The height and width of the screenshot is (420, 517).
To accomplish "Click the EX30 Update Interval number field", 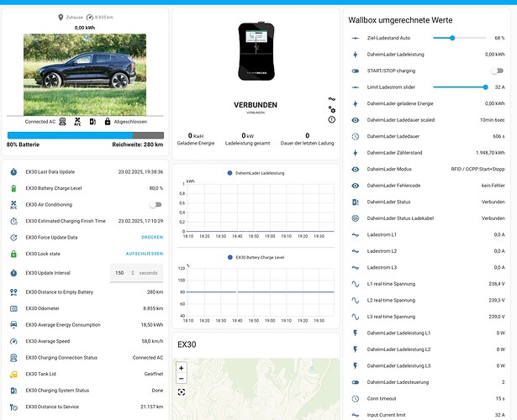I will click(x=136, y=273).
